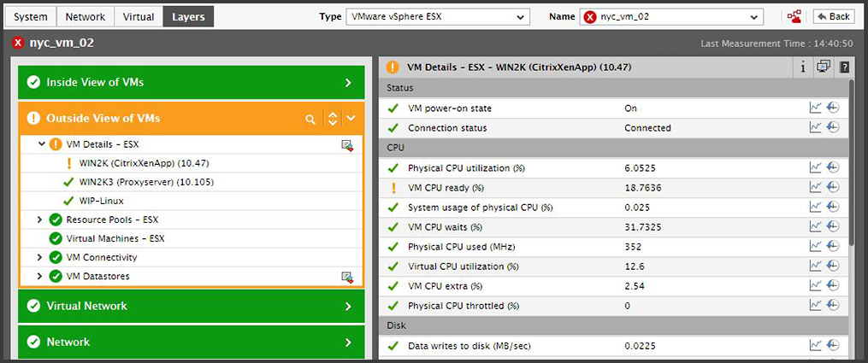
Task: Open graph for Data writes to disk
Action: 816,345
